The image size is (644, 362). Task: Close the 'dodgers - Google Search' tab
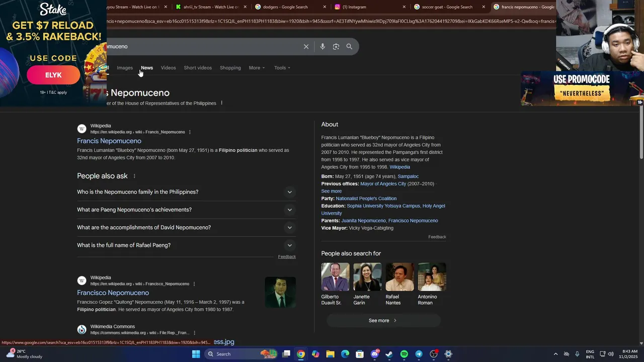click(325, 7)
